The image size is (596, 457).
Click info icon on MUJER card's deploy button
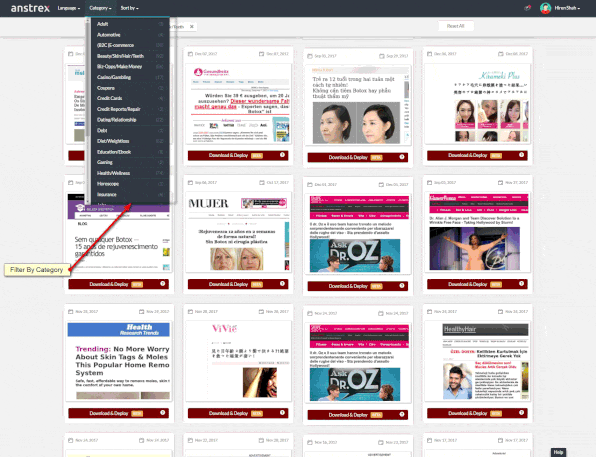(x=282, y=283)
